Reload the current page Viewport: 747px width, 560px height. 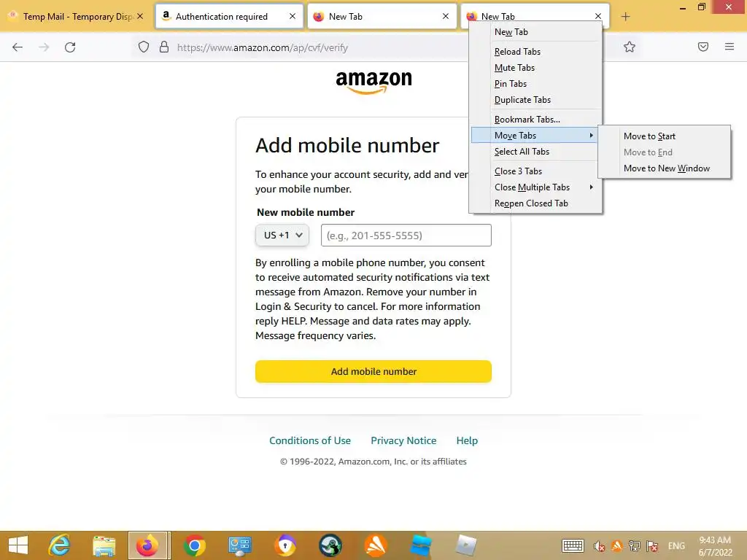(70, 47)
